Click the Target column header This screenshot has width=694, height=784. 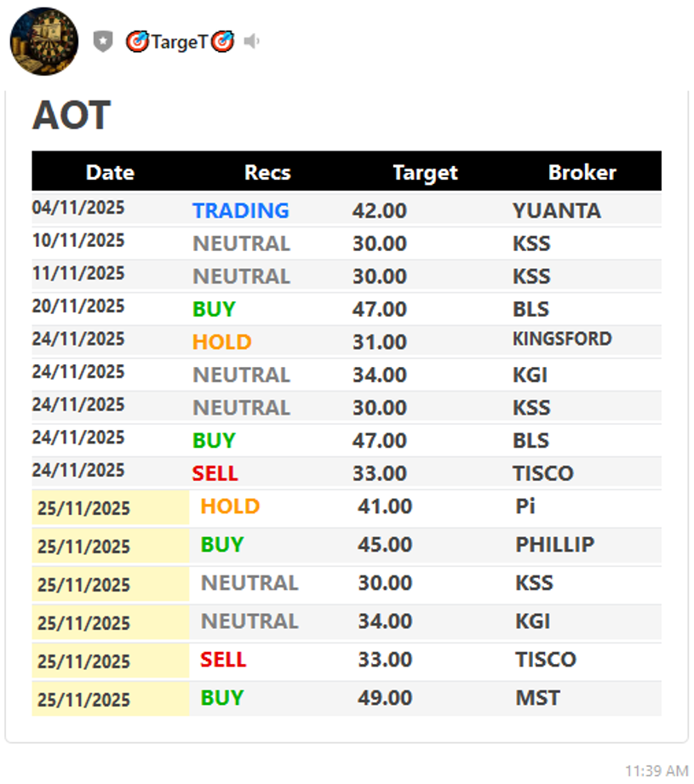tap(425, 173)
